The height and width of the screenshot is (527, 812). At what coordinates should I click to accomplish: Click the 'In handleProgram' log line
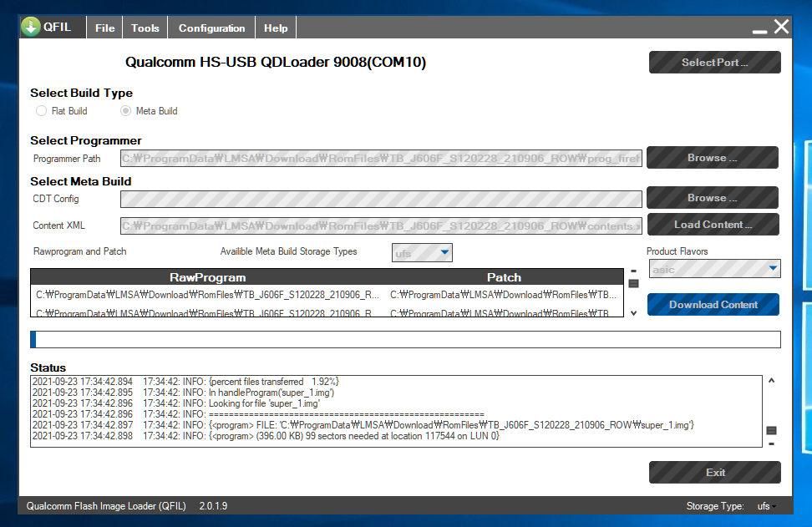[x=183, y=393]
